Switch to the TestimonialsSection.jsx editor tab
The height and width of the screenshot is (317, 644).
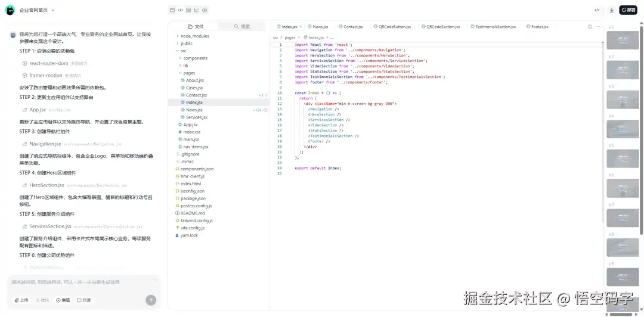point(493,27)
